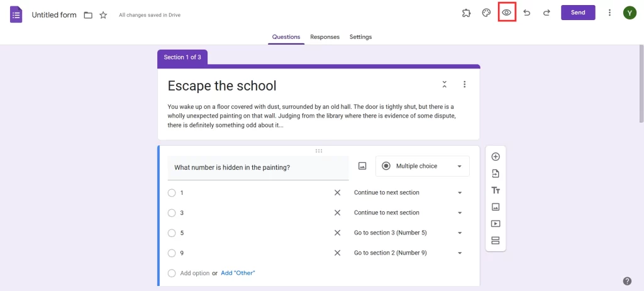Click the redo arrow
Screen dimensions: 644x291
(x=547, y=13)
